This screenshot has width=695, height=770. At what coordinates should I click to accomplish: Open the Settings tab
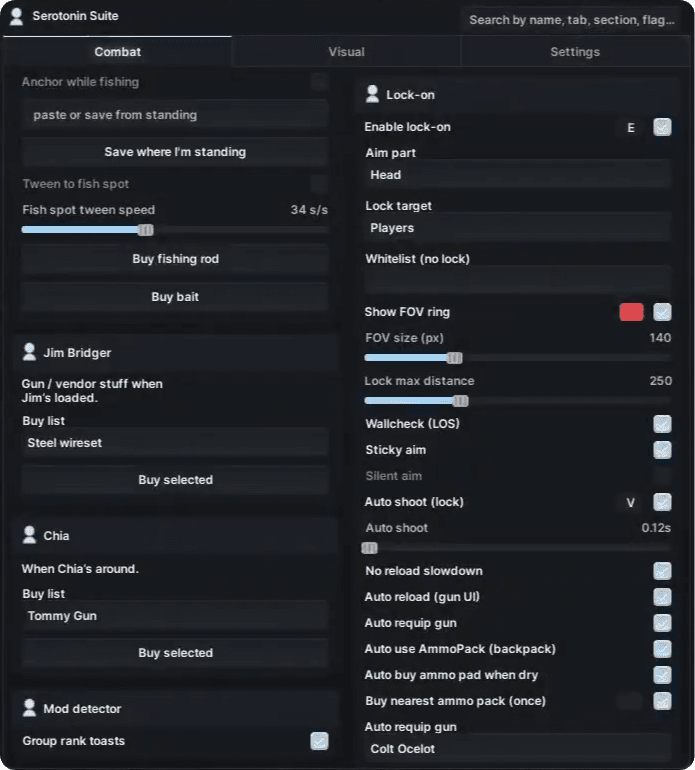coord(575,52)
